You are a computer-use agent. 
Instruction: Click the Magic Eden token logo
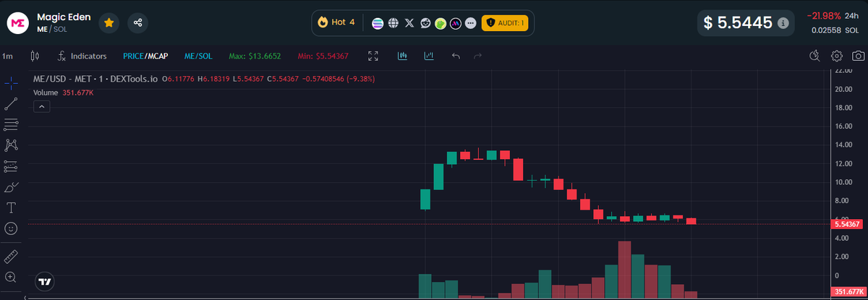point(18,22)
